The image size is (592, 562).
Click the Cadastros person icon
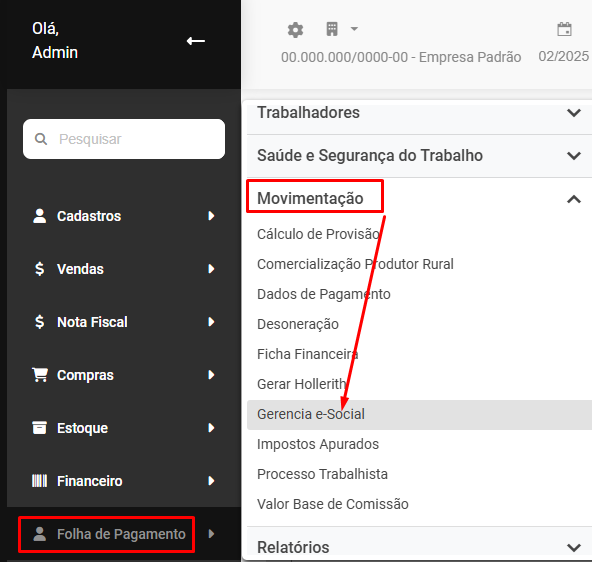tap(40, 216)
